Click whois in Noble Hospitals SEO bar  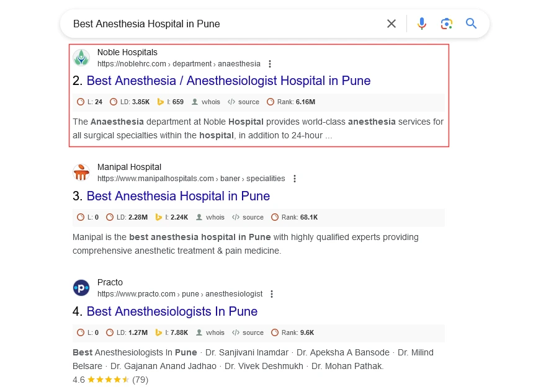point(205,102)
